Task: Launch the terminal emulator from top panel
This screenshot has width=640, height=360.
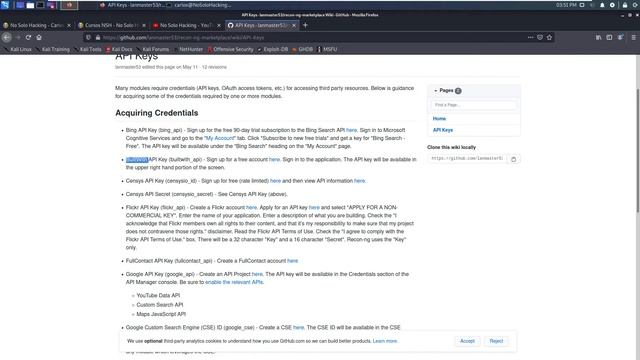Action: point(40,5)
